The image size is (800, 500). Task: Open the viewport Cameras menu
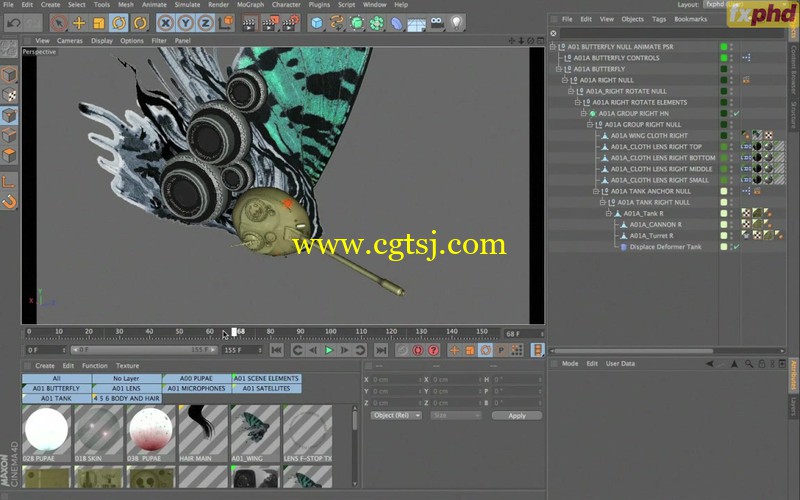[69, 40]
